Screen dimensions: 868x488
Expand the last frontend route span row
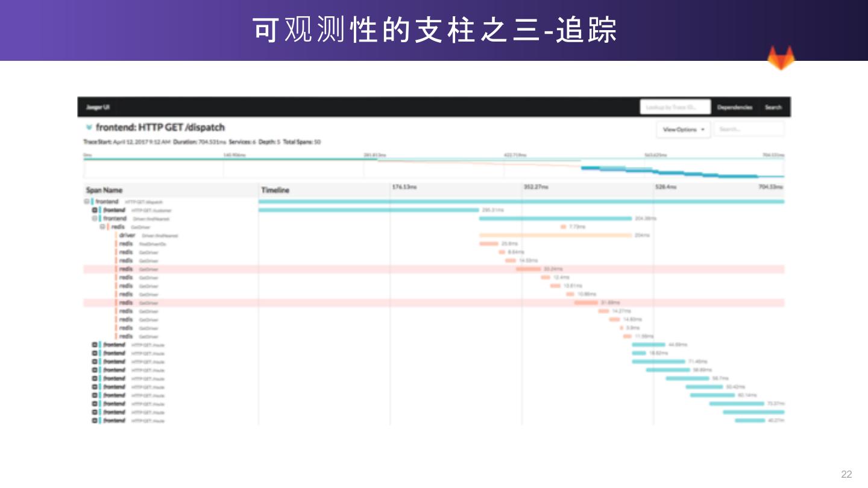pos(95,421)
